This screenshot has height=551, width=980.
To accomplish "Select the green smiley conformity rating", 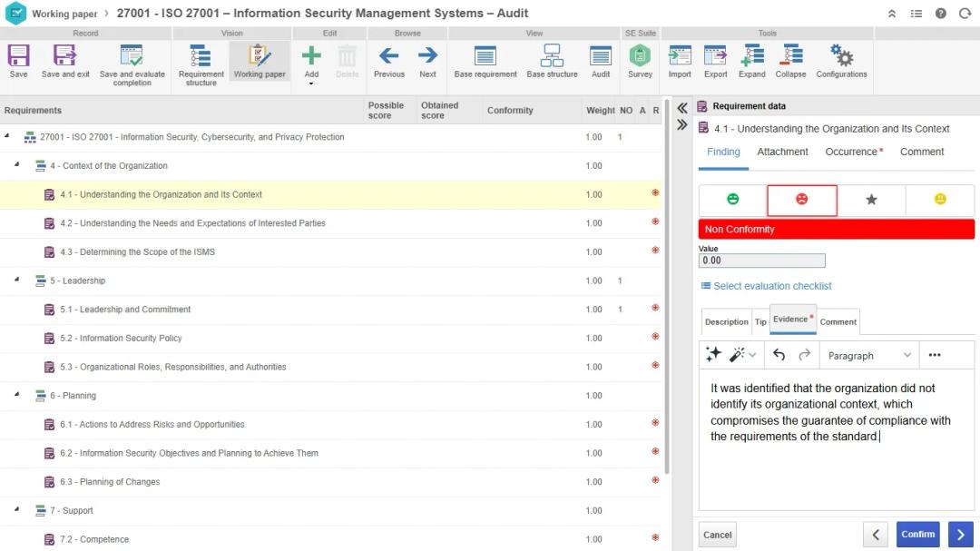I will pyautogui.click(x=732, y=199).
